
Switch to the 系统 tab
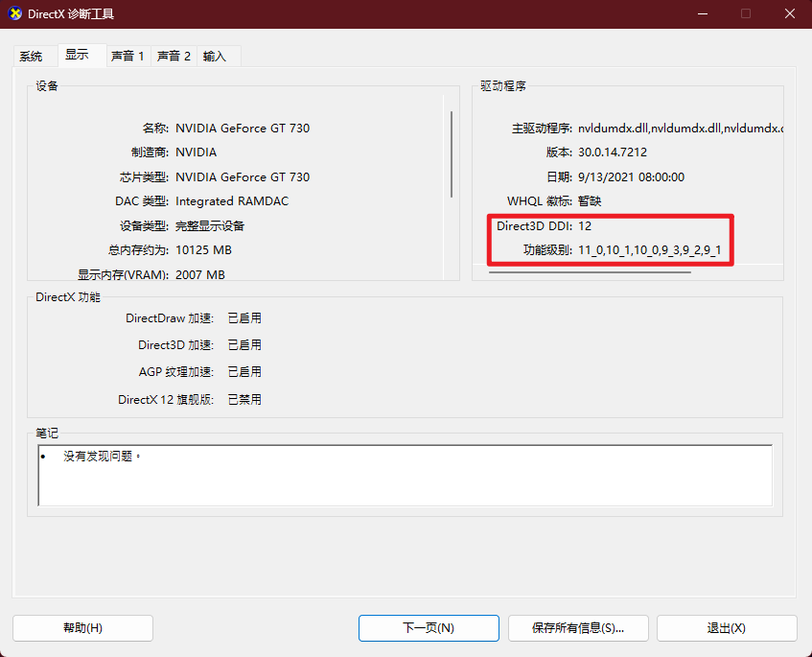[x=30, y=56]
